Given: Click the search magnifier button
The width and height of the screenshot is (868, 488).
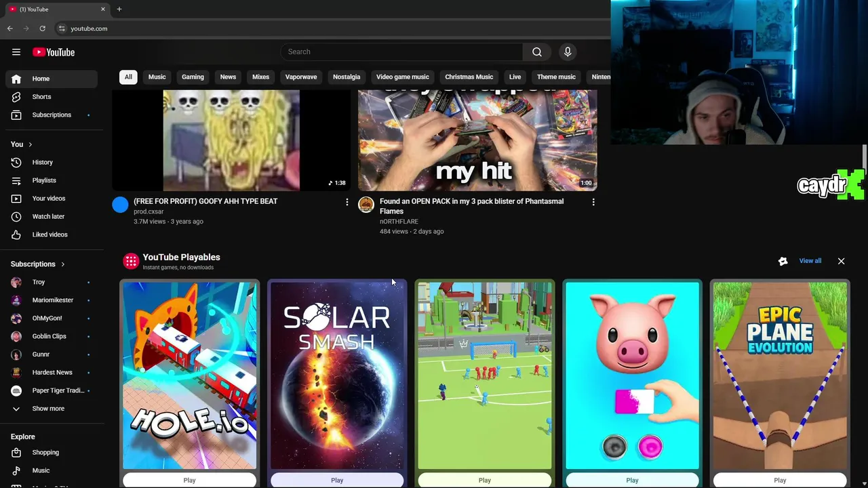Looking at the screenshot, I should pyautogui.click(x=536, y=52).
